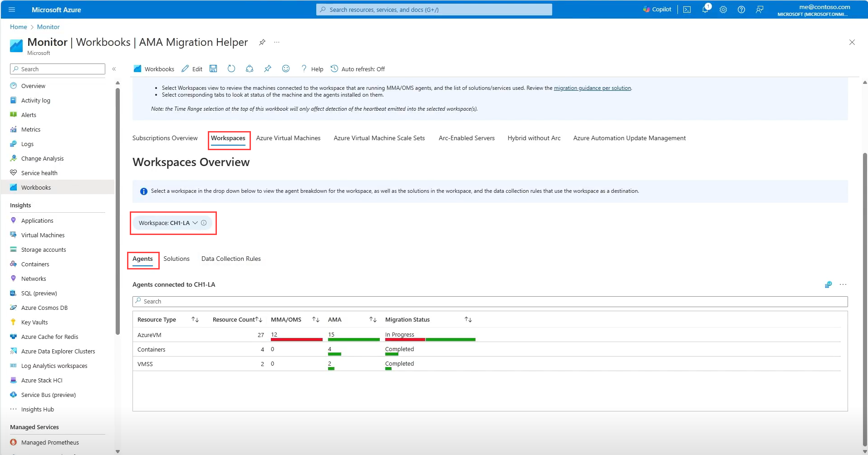Switch to Azure Virtual Machines tab
The height and width of the screenshot is (455, 868).
coord(288,138)
